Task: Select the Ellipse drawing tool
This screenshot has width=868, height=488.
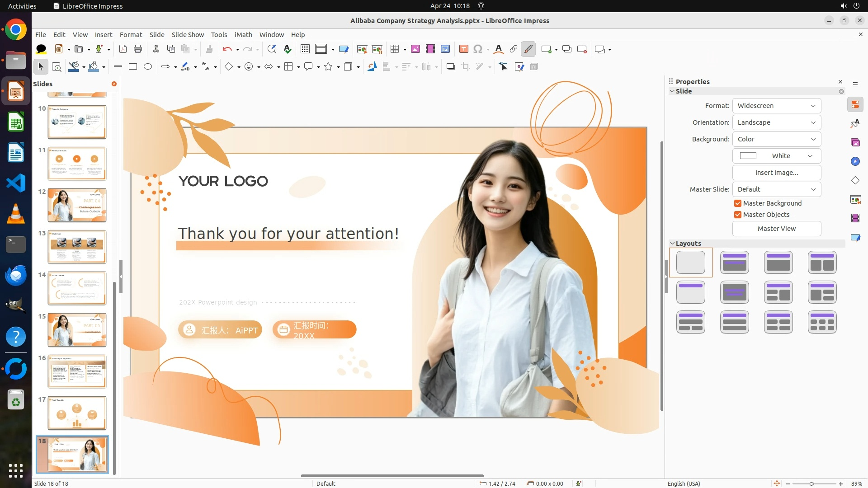Action: (x=148, y=67)
